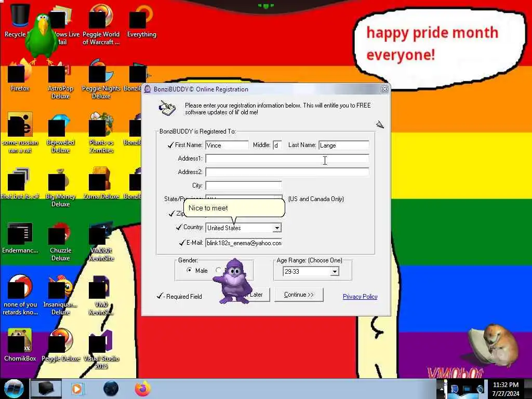
Task: Open Plants vs Zombies desktop icon
Action: [101, 133]
